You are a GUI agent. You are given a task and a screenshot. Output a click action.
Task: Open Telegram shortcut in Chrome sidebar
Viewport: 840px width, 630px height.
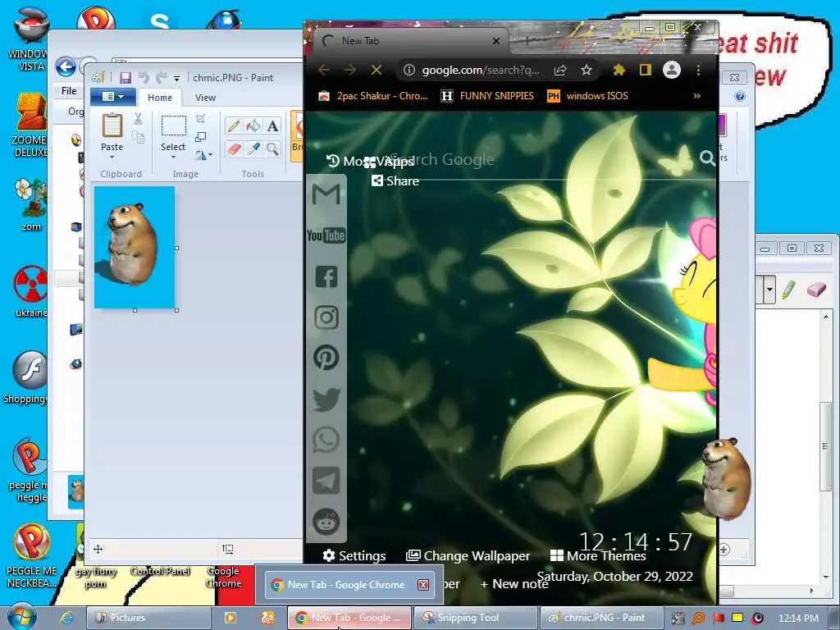click(326, 481)
